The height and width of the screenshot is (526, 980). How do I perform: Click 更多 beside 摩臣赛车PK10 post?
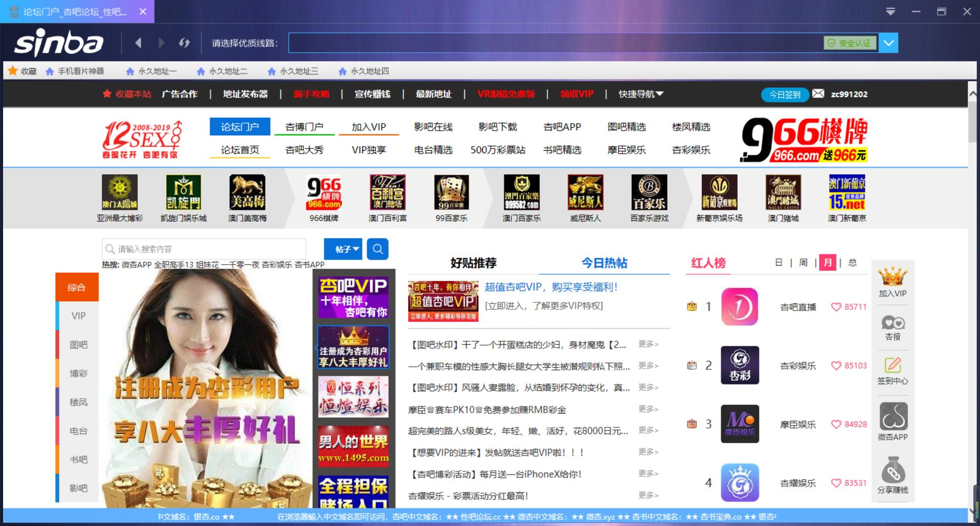pyautogui.click(x=648, y=409)
